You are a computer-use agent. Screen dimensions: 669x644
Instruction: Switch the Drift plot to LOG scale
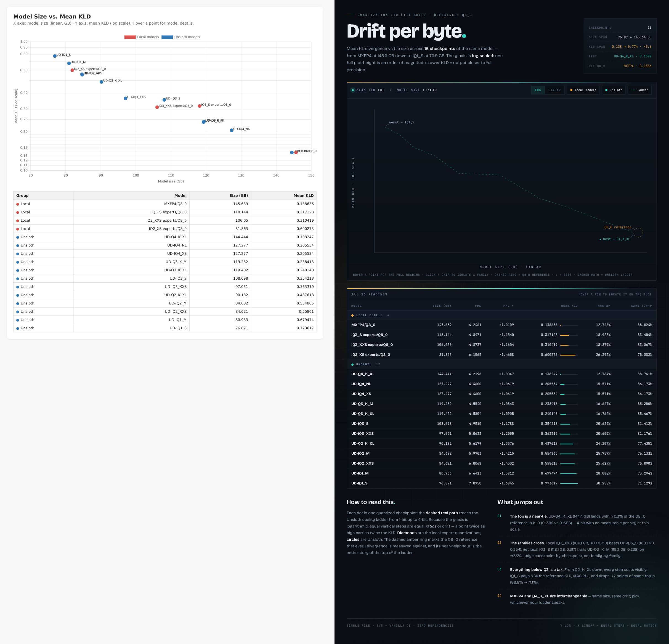pyautogui.click(x=538, y=90)
